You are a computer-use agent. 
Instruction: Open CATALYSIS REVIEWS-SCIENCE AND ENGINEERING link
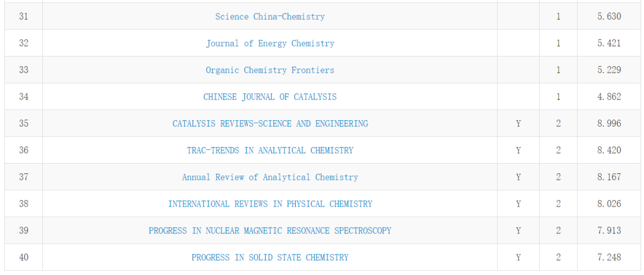tap(270, 124)
